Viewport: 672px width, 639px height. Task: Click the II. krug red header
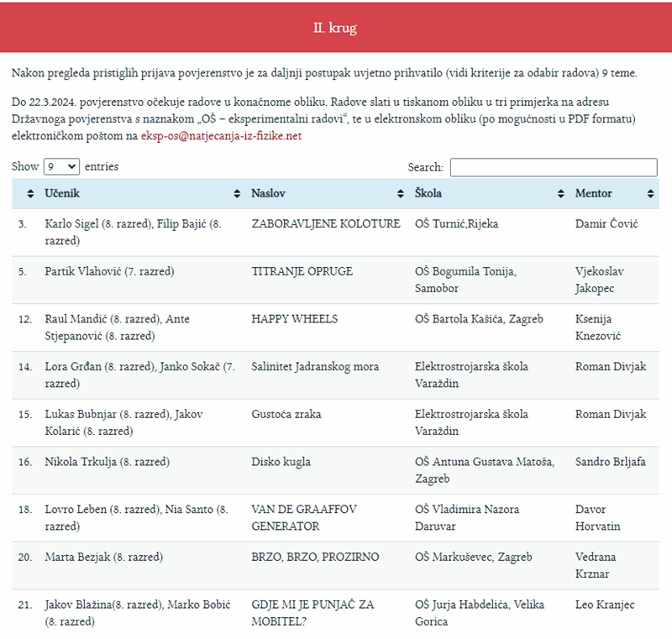[x=336, y=28]
